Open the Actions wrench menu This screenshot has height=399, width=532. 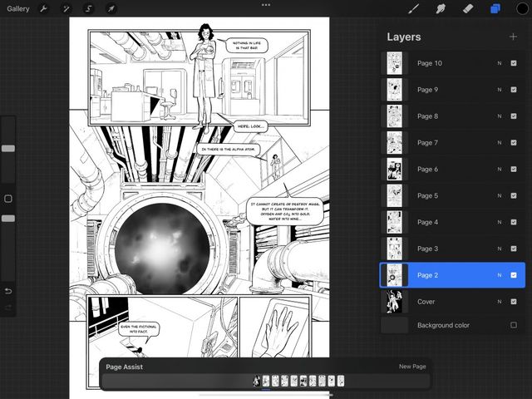[44, 8]
